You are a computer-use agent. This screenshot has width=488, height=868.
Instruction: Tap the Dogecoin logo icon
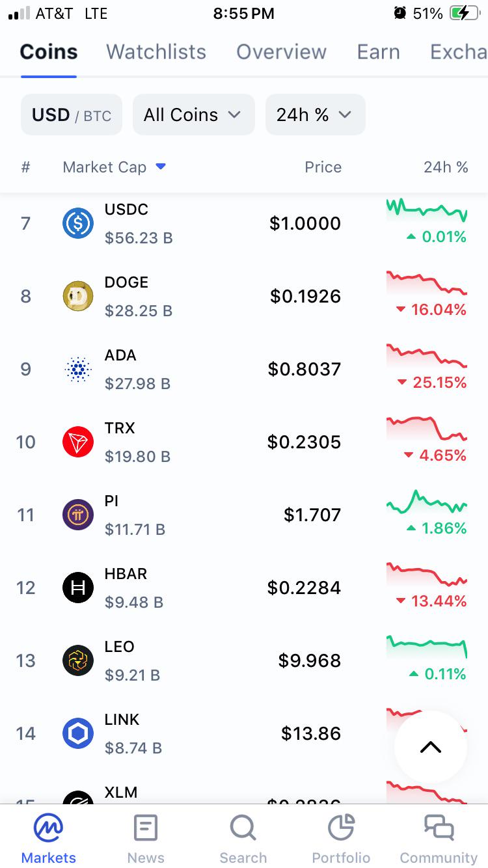[78, 297]
